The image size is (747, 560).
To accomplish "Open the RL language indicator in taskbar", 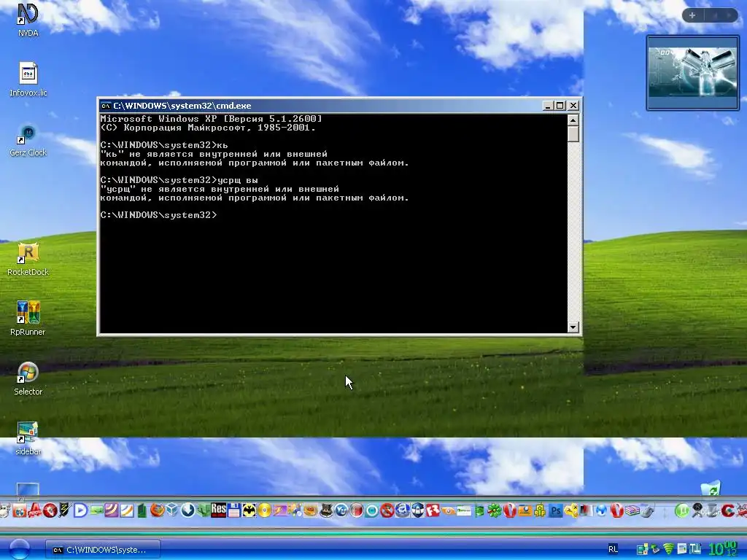I will point(613,549).
